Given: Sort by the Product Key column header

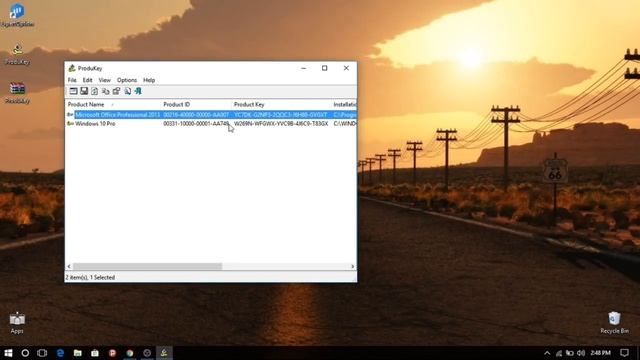Looking at the screenshot, I should (282, 104).
